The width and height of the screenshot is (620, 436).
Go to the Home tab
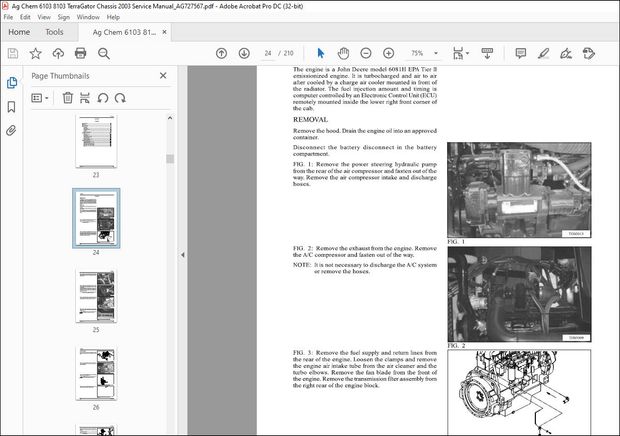19,32
